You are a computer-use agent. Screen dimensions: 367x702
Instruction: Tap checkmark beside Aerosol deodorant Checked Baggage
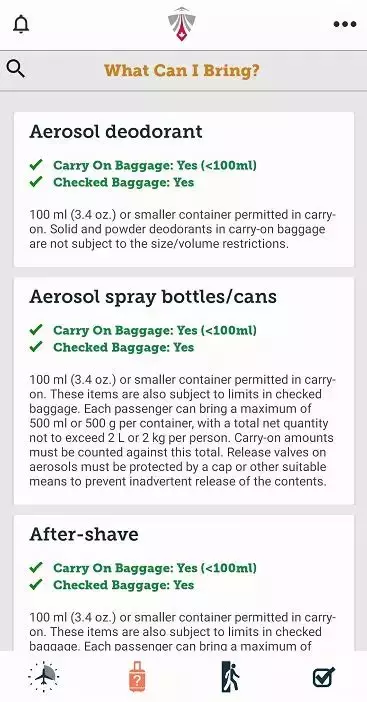(x=36, y=182)
